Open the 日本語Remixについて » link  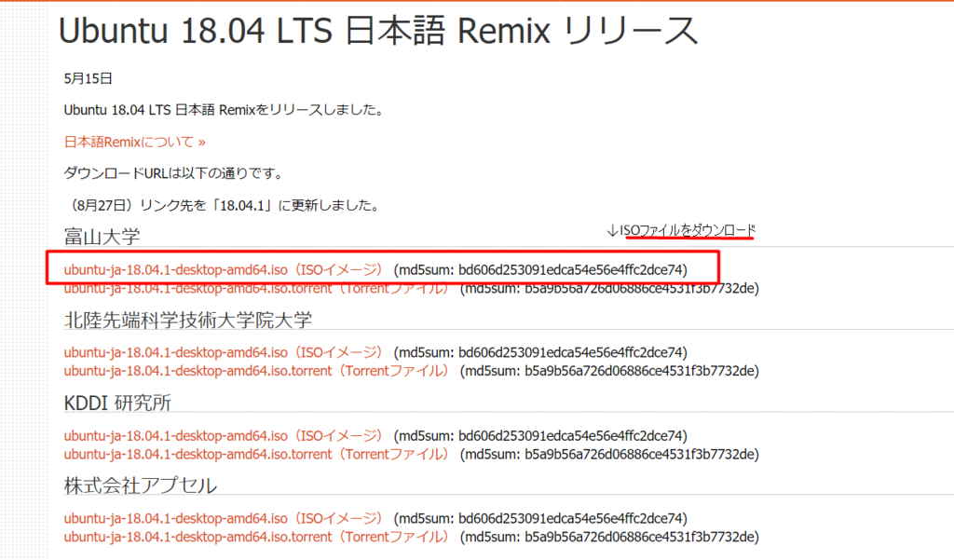134,142
